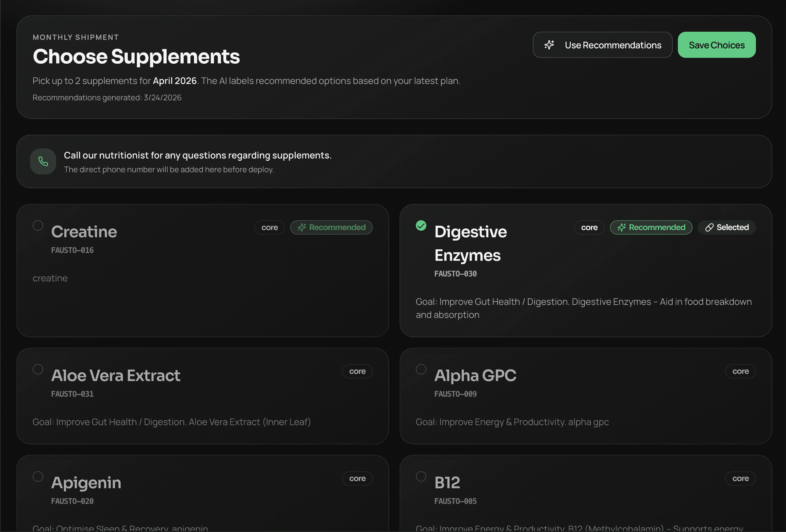Viewport: 786px width, 532px height.
Task: Open the B12 supplement card title
Action: pyautogui.click(x=447, y=483)
